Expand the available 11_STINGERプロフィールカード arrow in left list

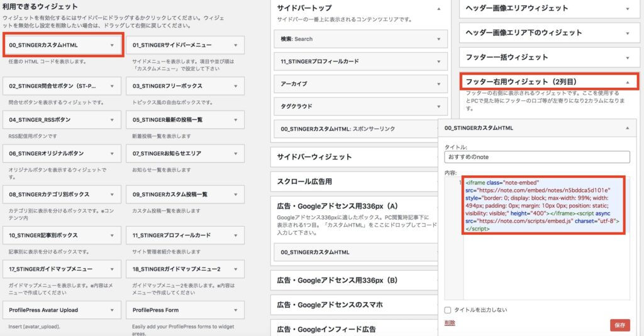tap(236, 236)
